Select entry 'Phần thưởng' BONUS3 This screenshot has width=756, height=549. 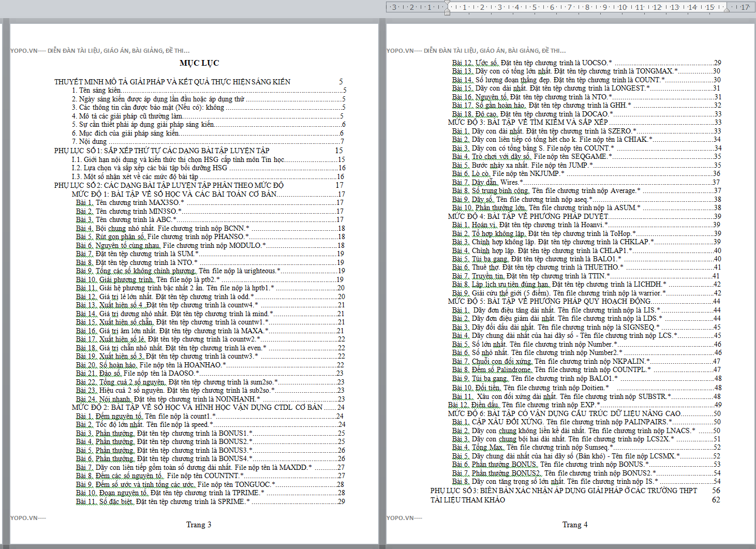[x=210, y=450]
